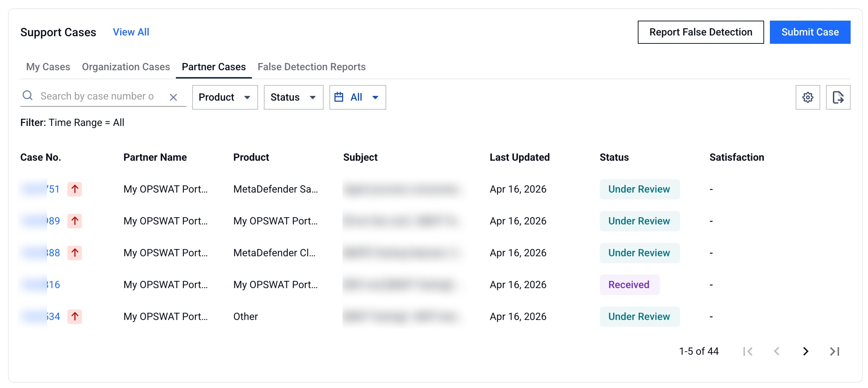Switch to Organization Cases tab

pos(126,67)
